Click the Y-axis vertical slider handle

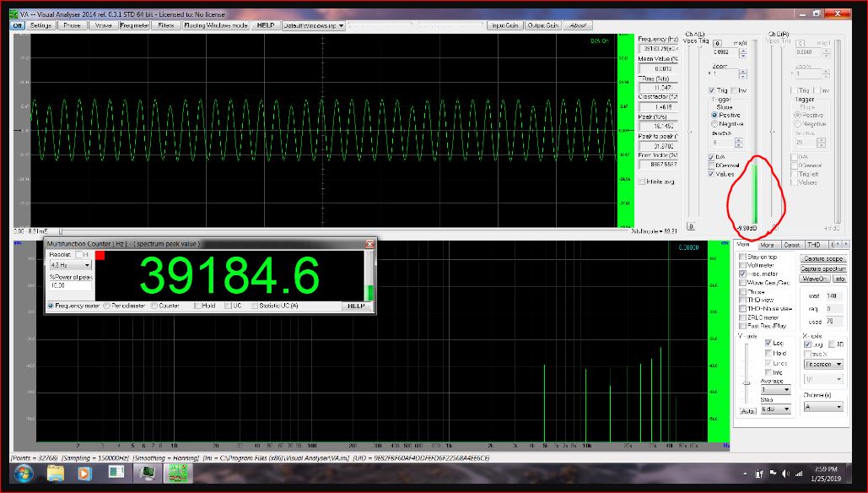pos(745,382)
